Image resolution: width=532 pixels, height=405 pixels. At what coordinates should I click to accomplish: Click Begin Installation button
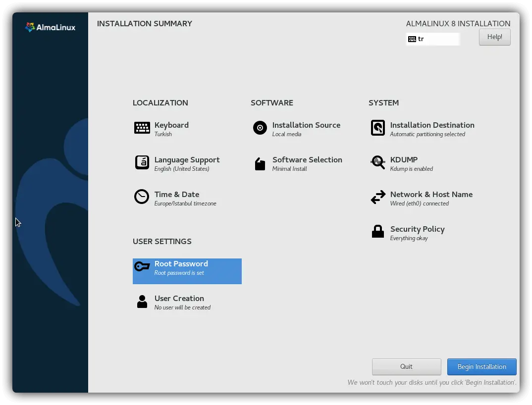click(x=481, y=367)
